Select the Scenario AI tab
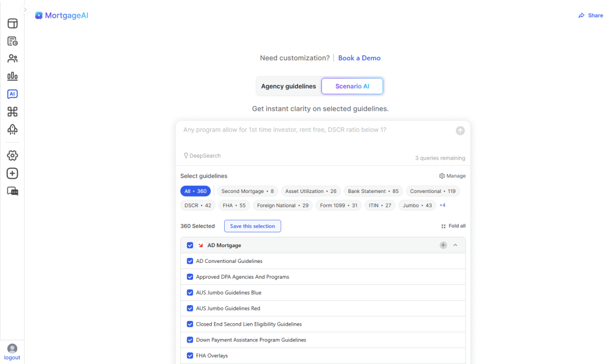This screenshot has width=613, height=364. click(x=352, y=86)
